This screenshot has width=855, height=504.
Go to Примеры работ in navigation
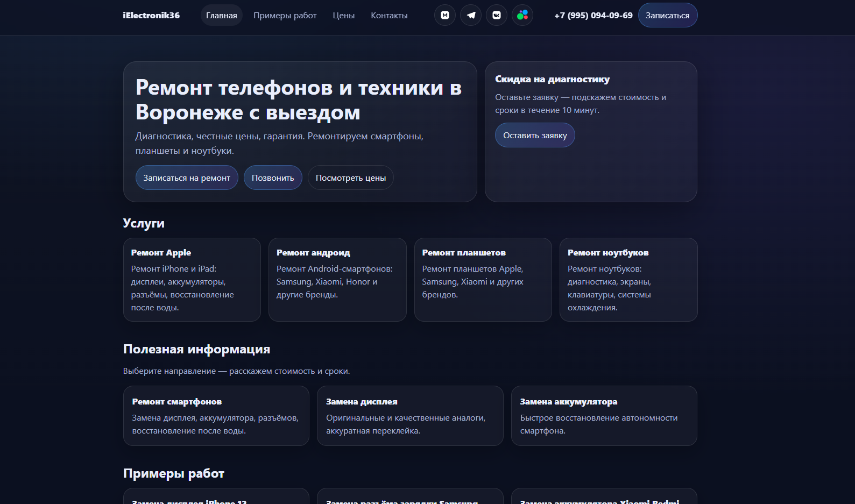(285, 16)
